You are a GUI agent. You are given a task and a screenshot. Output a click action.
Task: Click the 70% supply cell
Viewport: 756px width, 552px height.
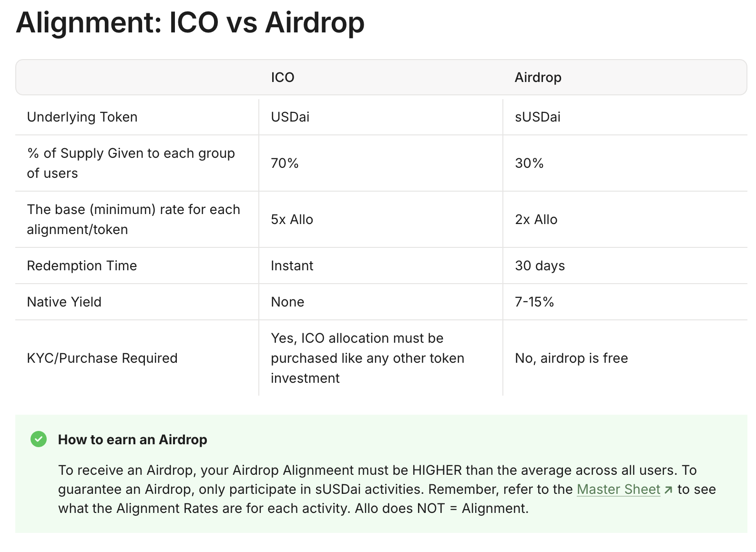click(285, 163)
